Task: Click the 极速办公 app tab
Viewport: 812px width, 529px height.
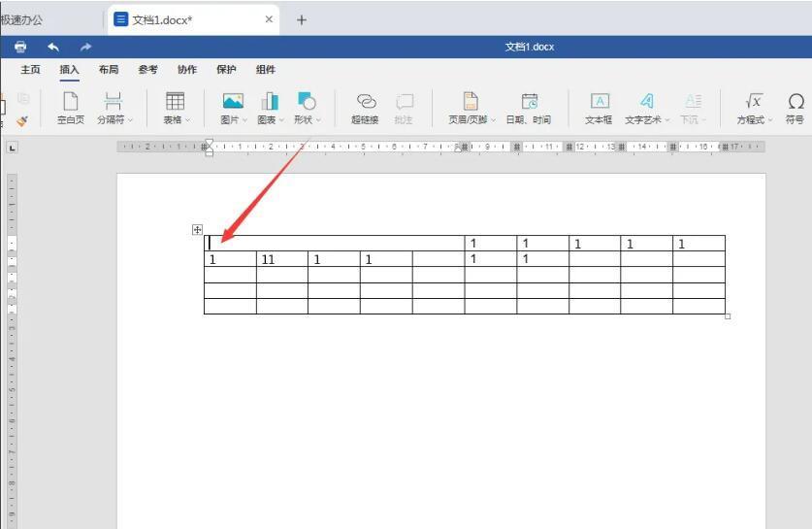Action: coord(21,20)
